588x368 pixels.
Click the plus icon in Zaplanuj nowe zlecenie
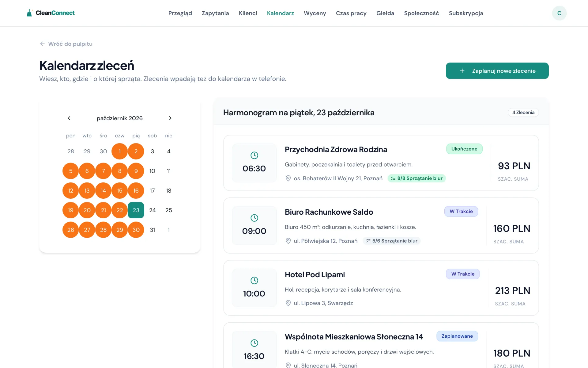462,71
